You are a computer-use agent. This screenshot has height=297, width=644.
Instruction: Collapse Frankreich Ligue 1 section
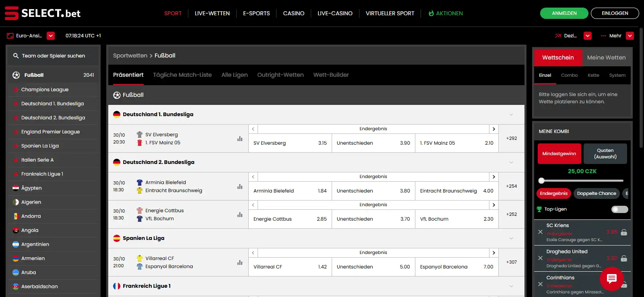[x=511, y=286]
